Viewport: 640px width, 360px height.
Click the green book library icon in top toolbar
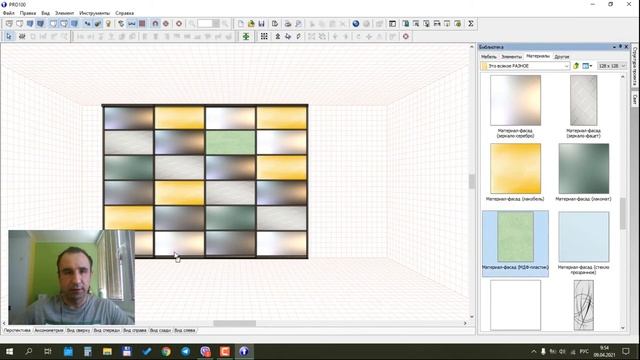point(405,24)
